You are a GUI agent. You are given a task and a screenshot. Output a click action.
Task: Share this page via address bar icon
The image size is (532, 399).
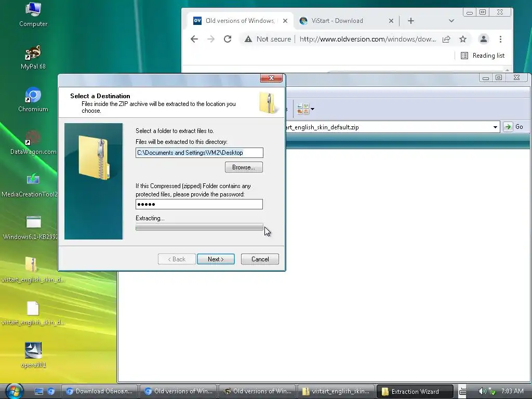(x=446, y=39)
